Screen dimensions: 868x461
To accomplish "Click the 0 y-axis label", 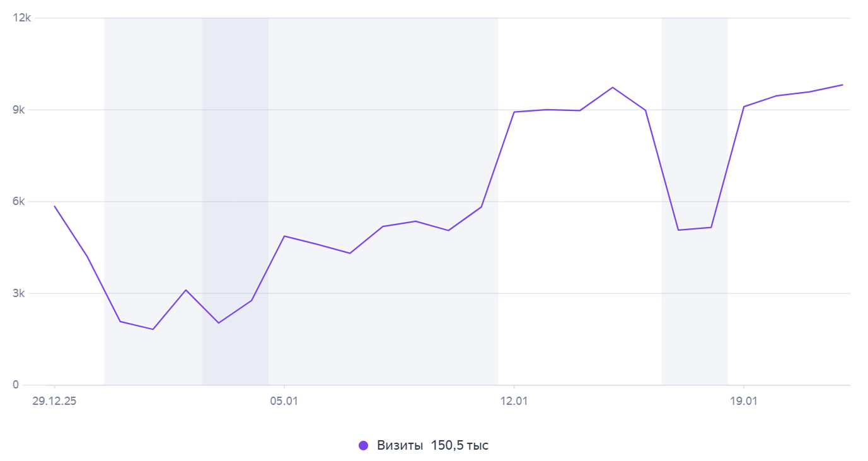I will 16,385.
